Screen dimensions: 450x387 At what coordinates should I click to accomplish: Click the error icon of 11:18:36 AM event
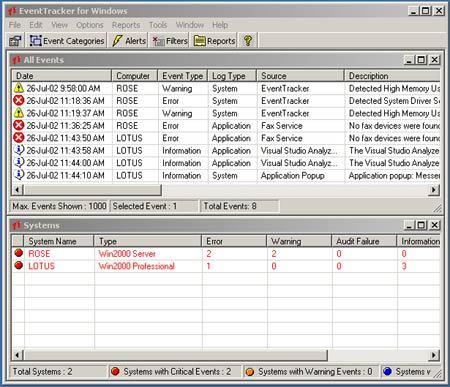pyautogui.click(x=19, y=100)
